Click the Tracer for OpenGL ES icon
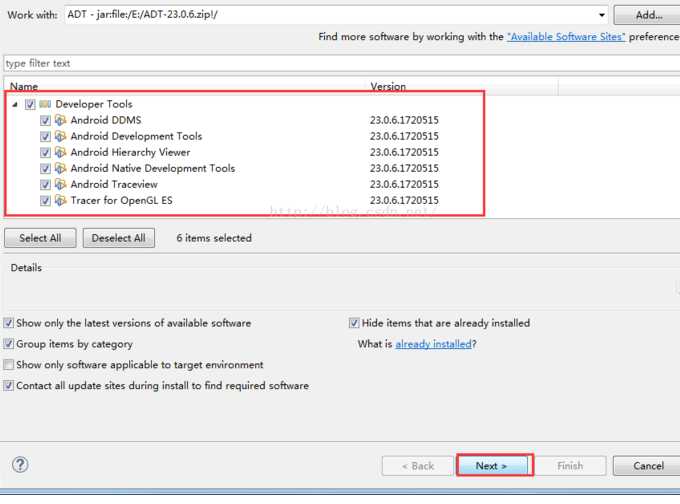This screenshot has width=680, height=504. 61,200
